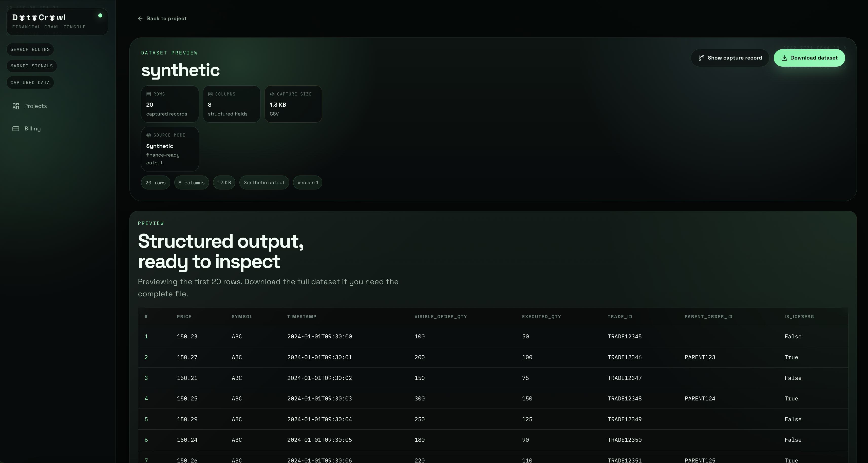Click the back arrow icon

tap(140, 18)
